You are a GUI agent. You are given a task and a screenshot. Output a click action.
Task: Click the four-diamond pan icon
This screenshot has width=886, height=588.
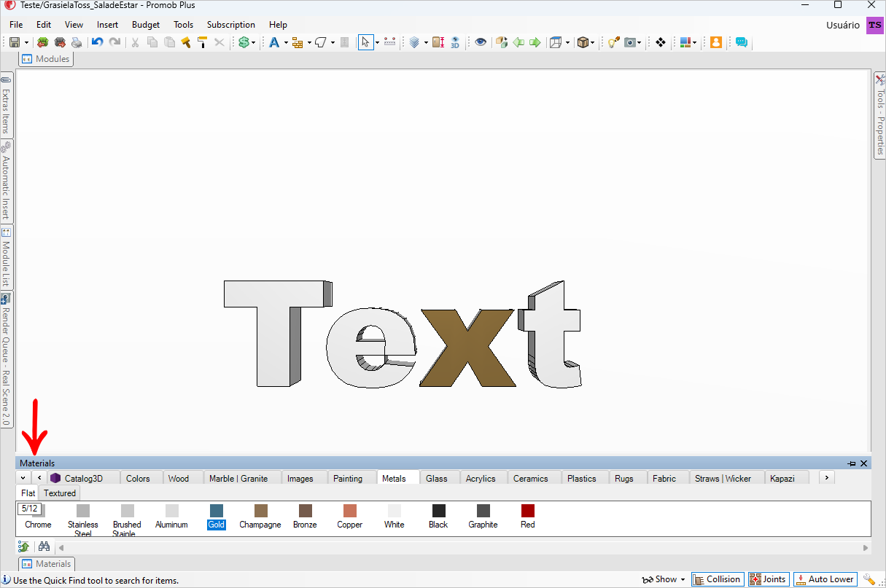661,42
